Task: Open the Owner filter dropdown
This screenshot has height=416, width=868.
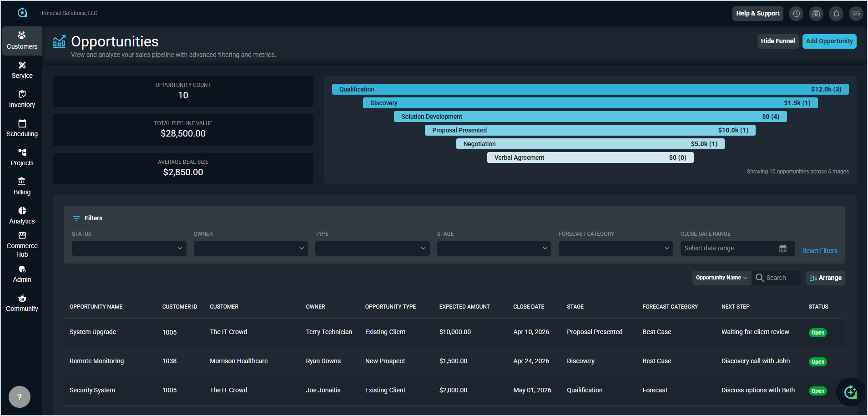Action: (251, 249)
